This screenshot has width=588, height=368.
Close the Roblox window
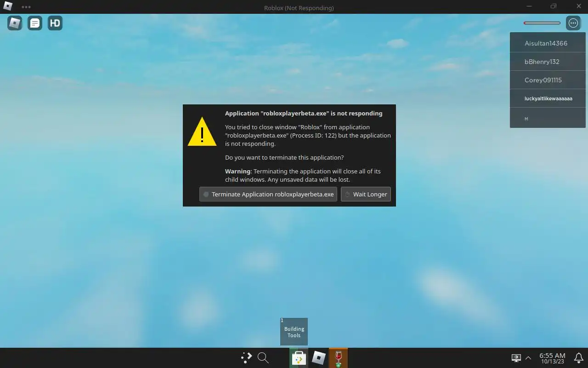tap(578, 6)
